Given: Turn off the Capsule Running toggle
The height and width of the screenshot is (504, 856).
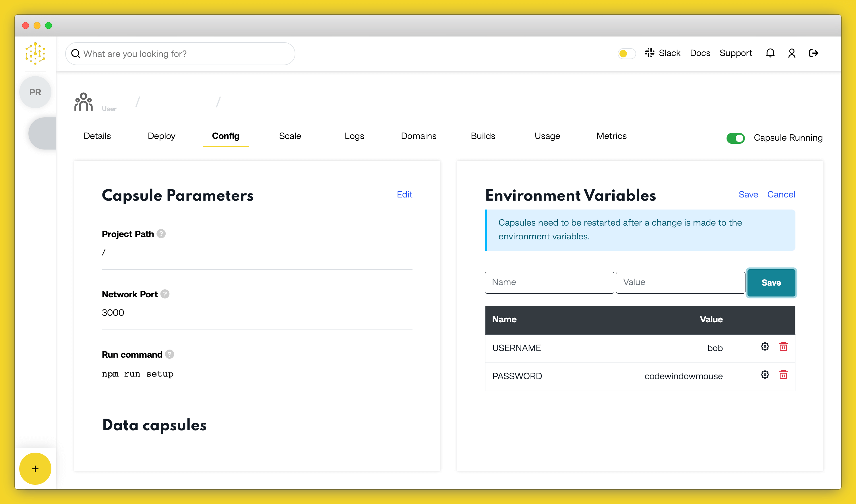Looking at the screenshot, I should pyautogui.click(x=736, y=138).
